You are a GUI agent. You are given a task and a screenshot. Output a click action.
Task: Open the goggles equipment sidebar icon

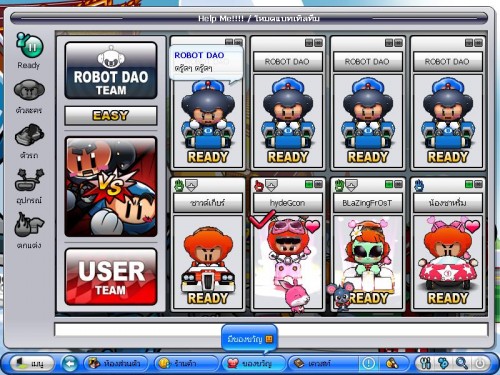(x=29, y=180)
